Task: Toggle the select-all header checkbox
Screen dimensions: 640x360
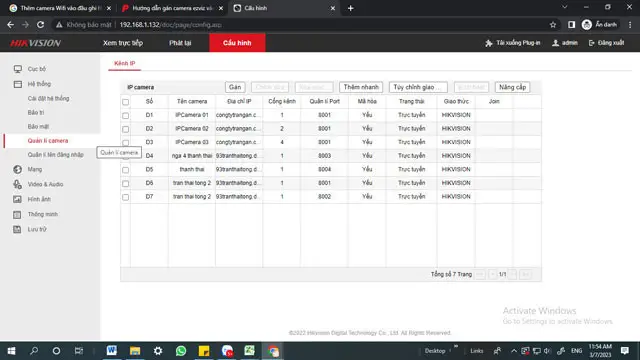Action: click(126, 102)
